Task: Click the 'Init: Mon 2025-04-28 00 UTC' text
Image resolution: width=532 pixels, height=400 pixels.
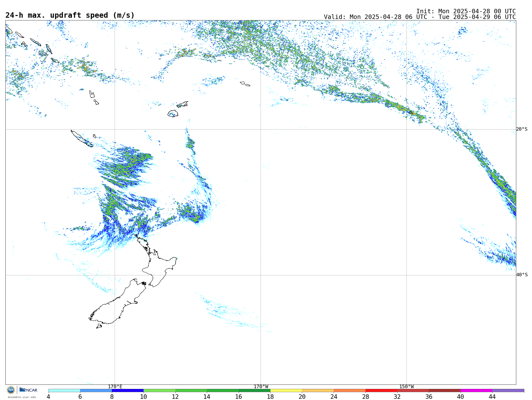Action: click(466, 11)
